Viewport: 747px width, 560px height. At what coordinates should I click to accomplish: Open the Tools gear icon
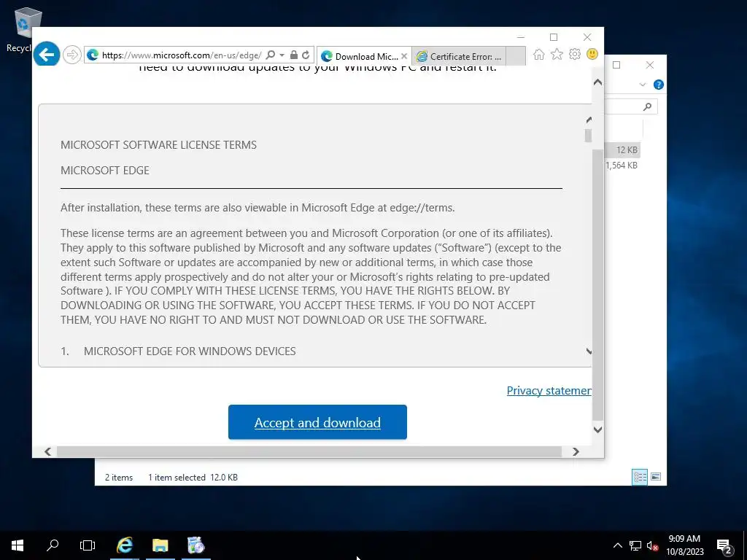click(575, 54)
